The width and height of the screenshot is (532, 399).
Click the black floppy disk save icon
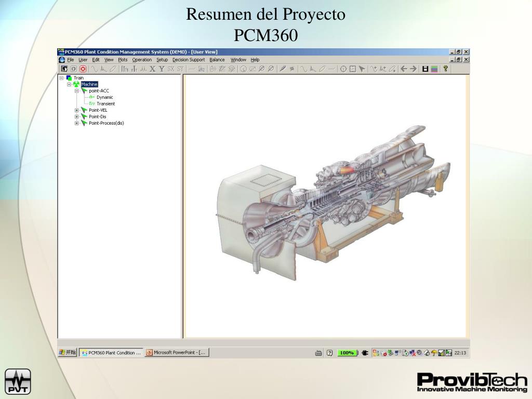[x=425, y=69]
